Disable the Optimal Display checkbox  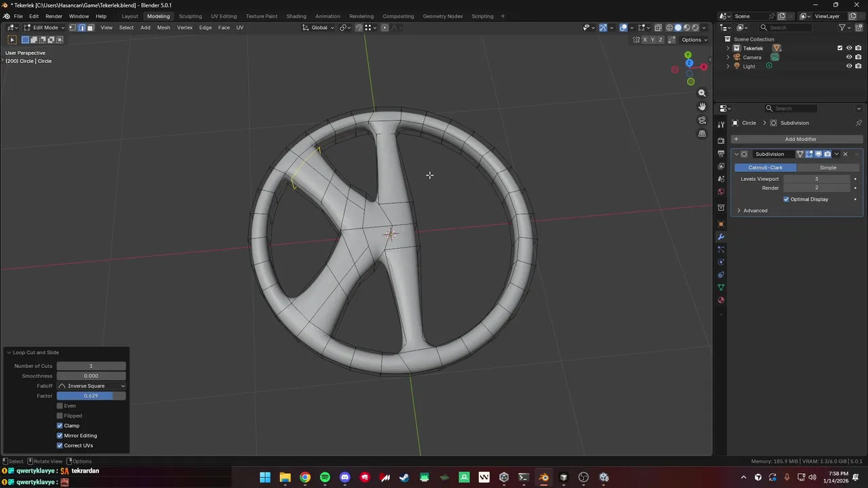(x=787, y=199)
